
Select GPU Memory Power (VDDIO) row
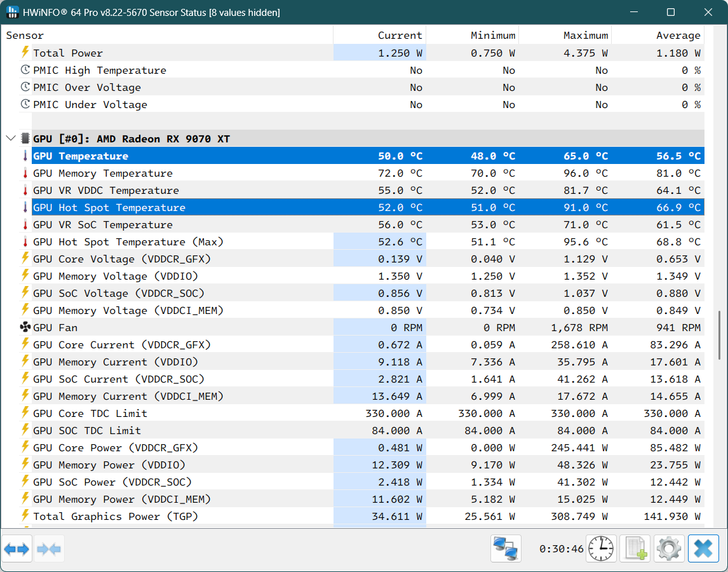(x=368, y=465)
